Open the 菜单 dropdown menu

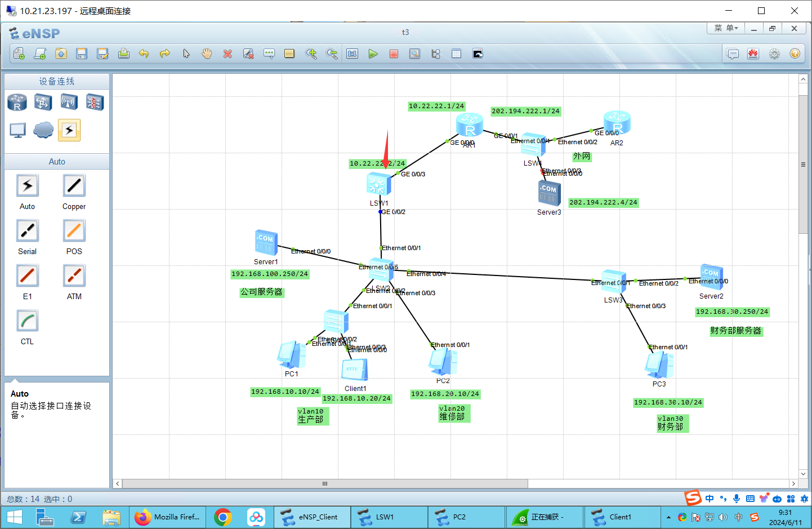pyautogui.click(x=726, y=28)
